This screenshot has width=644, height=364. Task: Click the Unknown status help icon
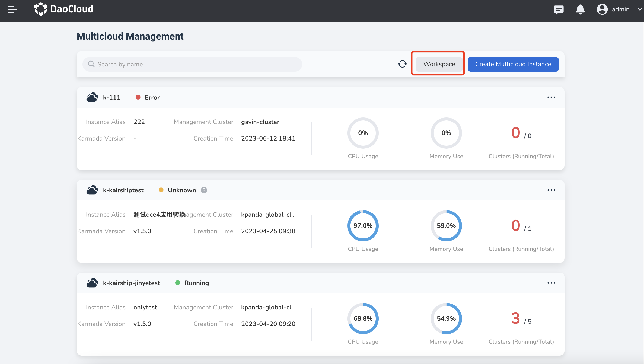point(204,190)
